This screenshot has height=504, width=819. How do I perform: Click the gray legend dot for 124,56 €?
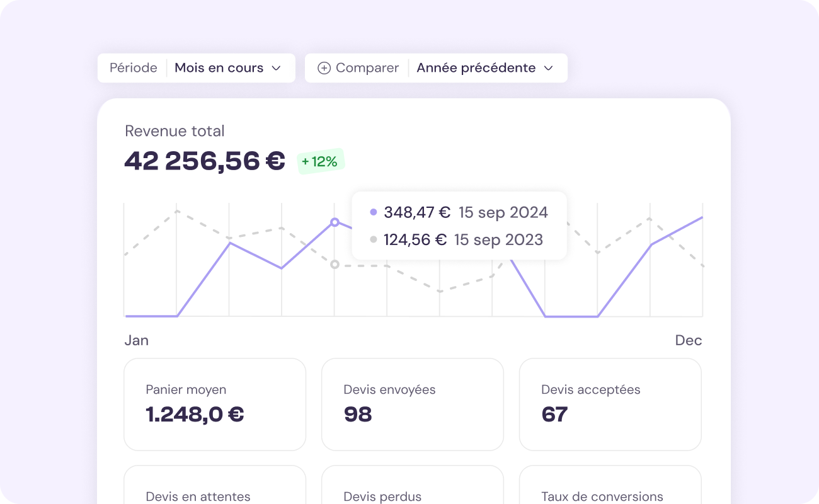click(x=374, y=239)
